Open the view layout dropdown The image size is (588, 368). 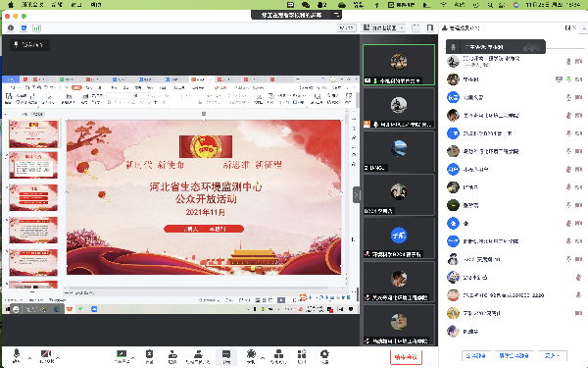pyautogui.click(x=383, y=27)
